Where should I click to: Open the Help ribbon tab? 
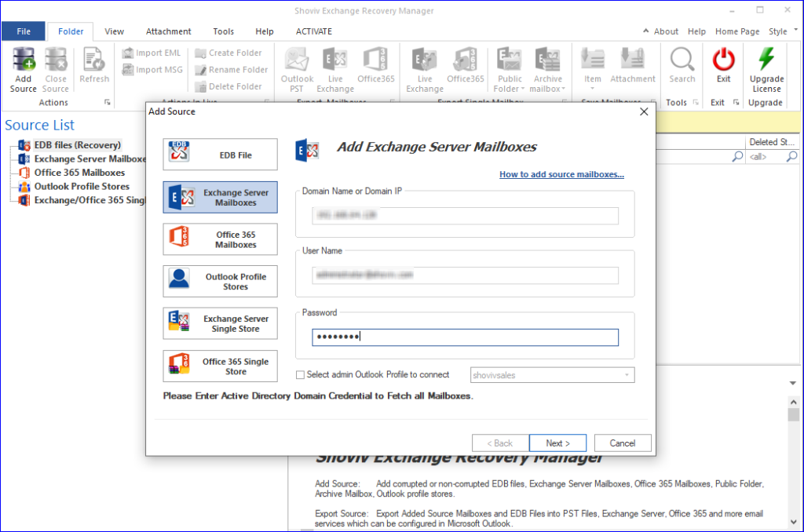pyautogui.click(x=265, y=31)
